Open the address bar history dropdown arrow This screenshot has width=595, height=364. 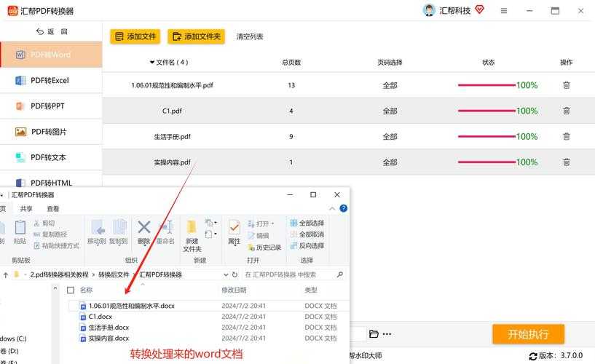224,274
